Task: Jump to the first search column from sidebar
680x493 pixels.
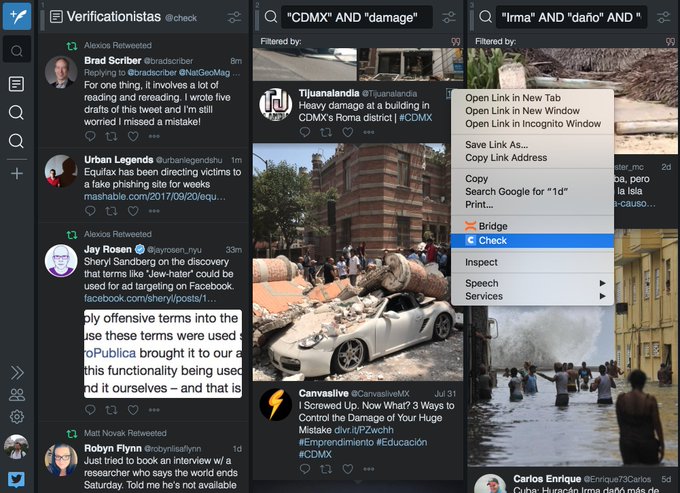Action: click(x=16, y=112)
